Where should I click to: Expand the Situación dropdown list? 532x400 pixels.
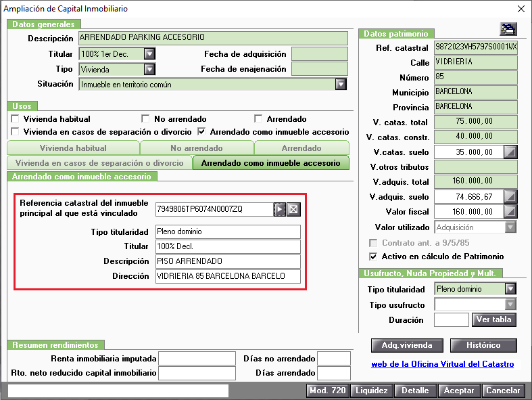pyautogui.click(x=341, y=84)
